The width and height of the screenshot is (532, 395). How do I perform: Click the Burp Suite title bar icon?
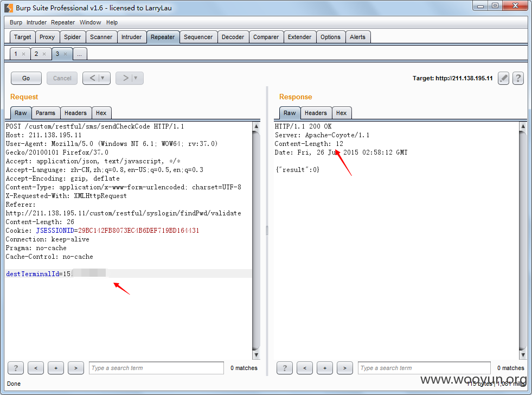tap(9, 8)
